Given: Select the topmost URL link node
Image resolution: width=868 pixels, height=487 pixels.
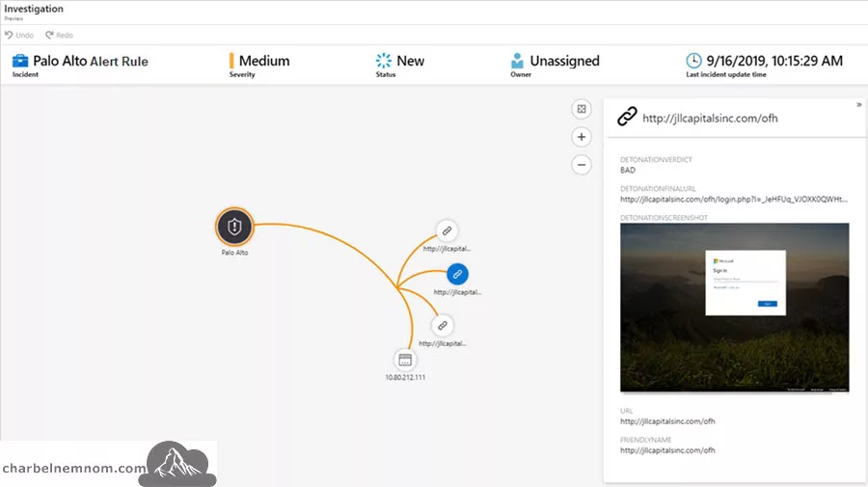Looking at the screenshot, I should tap(447, 230).
